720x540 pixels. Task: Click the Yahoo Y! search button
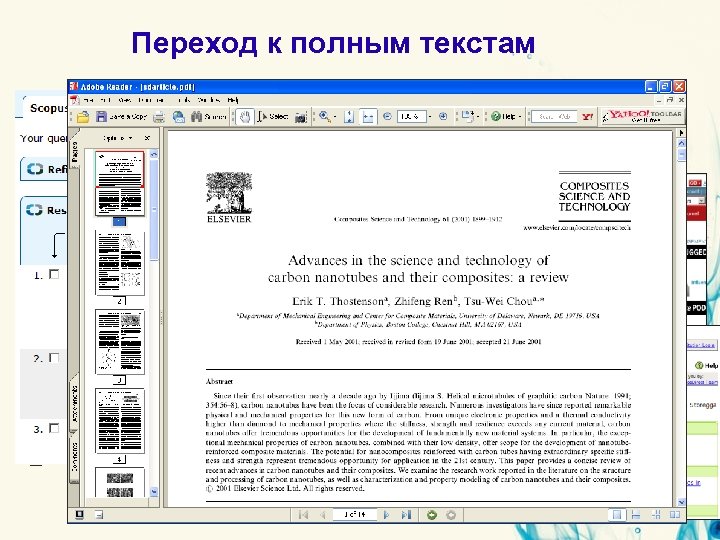(587, 117)
